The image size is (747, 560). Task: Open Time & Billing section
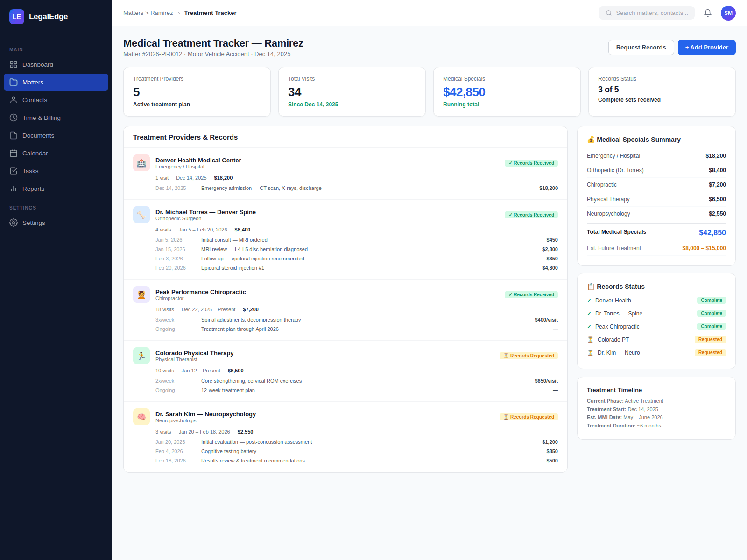(x=56, y=118)
